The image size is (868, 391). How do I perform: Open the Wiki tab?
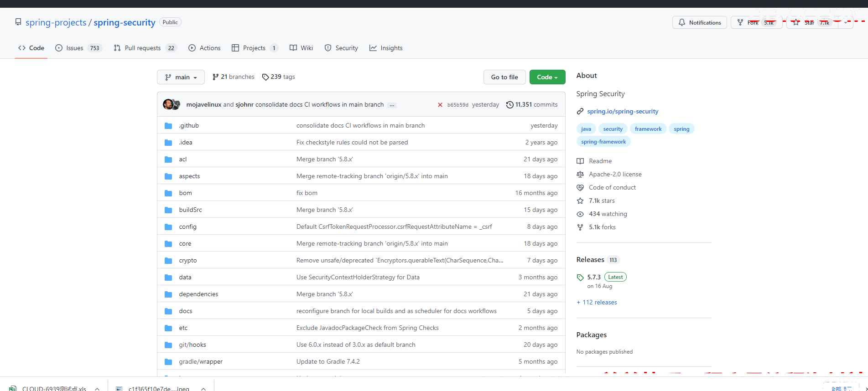click(301, 48)
